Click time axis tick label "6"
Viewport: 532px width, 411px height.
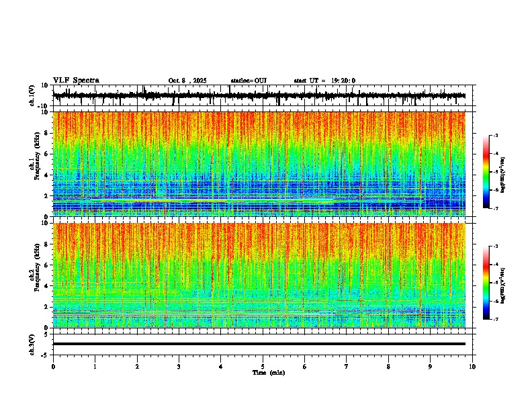coord(305,367)
